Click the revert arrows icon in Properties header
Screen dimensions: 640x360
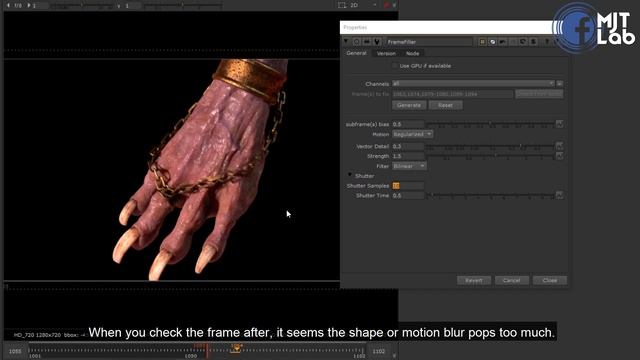pos(523,42)
